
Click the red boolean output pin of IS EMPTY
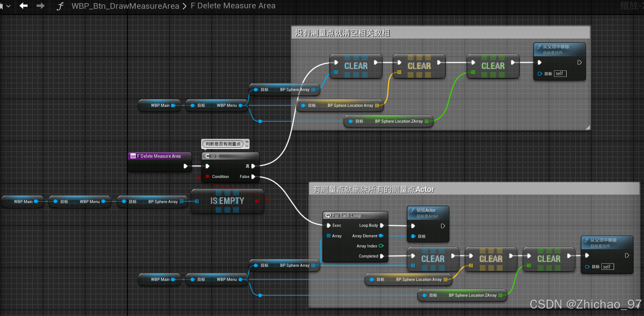point(257,201)
